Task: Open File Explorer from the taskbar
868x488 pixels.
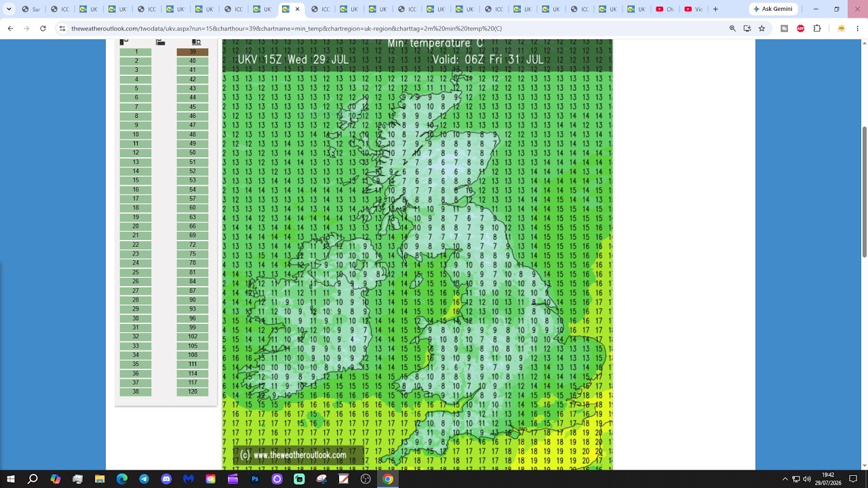Action: pyautogui.click(x=100, y=479)
